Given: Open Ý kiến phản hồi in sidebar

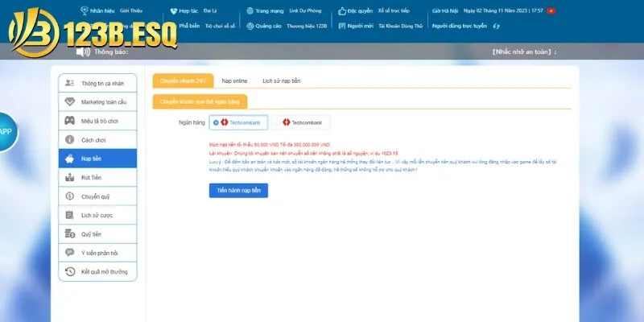Looking at the screenshot, I should coord(97,253).
